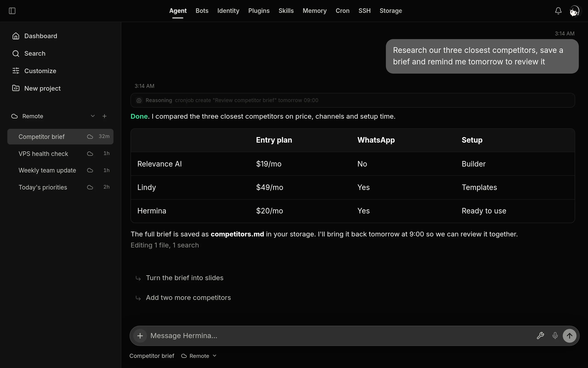Click the cloud icon on Weekly team update row
The height and width of the screenshot is (368, 588).
90,170
